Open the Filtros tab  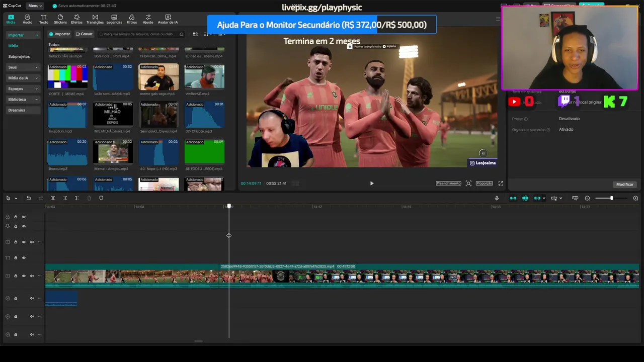[132, 19]
